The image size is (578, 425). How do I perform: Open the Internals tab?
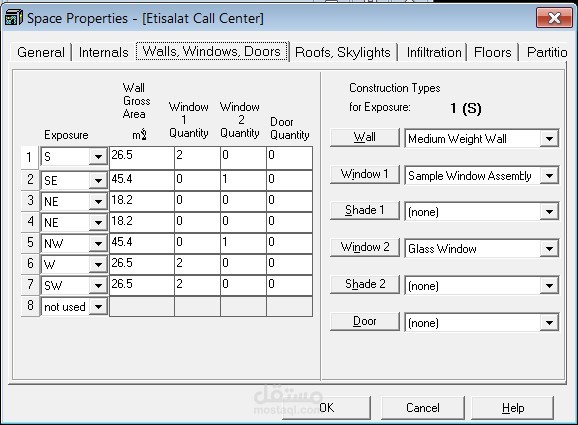(104, 52)
